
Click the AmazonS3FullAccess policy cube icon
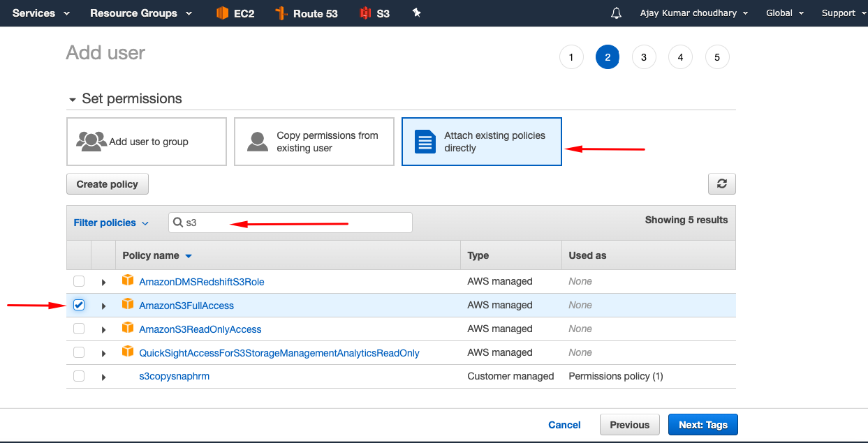pos(128,304)
